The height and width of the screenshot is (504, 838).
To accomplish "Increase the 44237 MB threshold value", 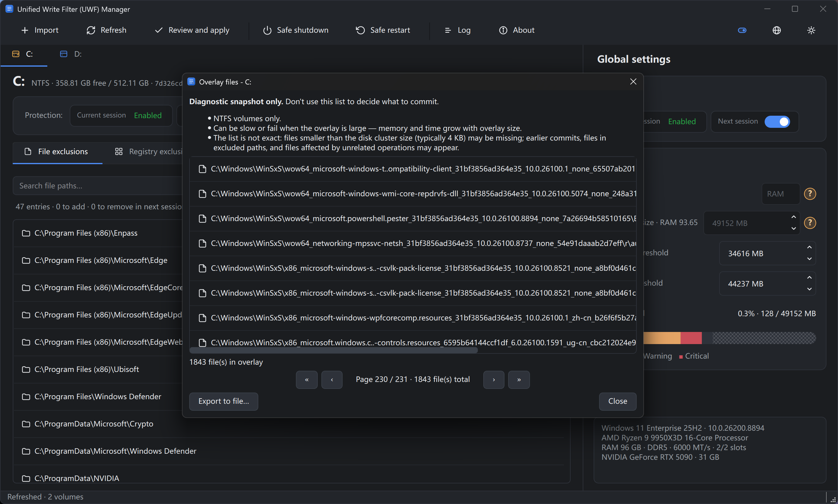I will pyautogui.click(x=809, y=277).
